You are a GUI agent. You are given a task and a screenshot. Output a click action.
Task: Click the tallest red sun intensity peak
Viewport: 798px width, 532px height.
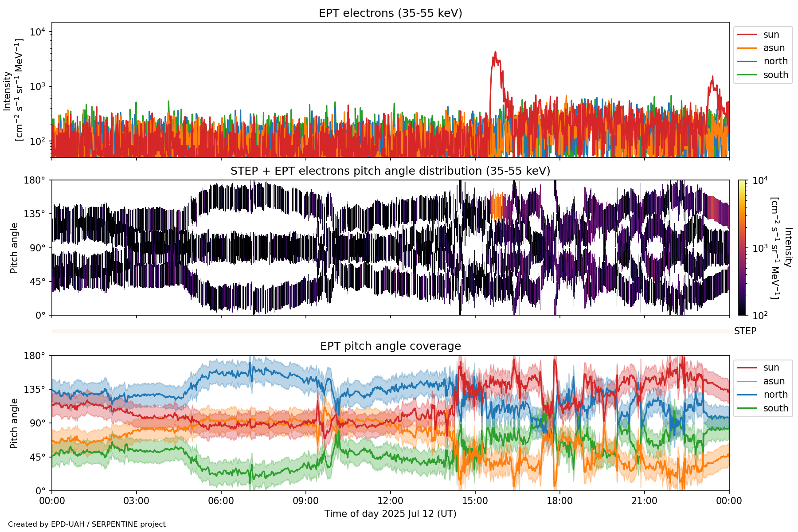tap(495, 53)
